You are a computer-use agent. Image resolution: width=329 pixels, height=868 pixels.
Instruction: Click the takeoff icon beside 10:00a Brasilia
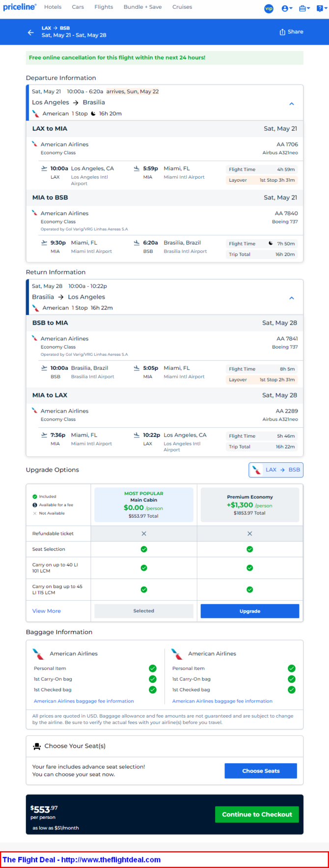pos(44,368)
